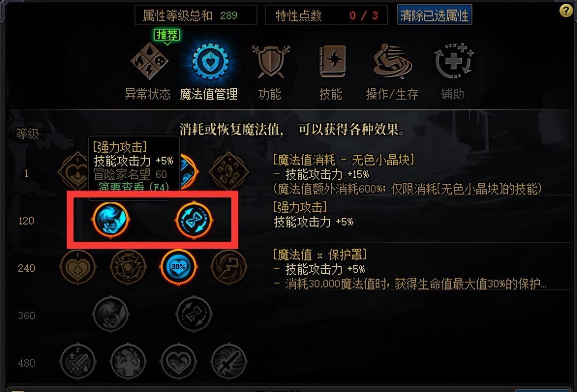Choose the level 480 wavy heart trait
This screenshot has width=577, height=392.
point(179,362)
